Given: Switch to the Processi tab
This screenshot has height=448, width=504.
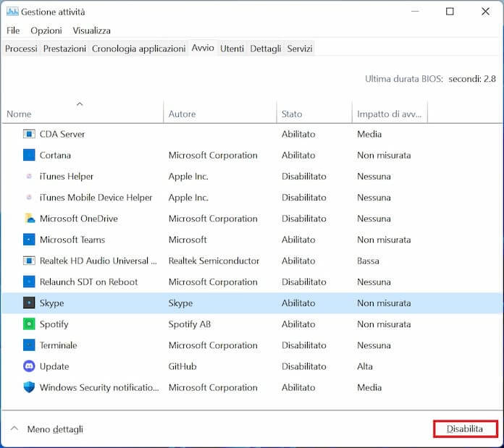Looking at the screenshot, I should pyautogui.click(x=21, y=48).
